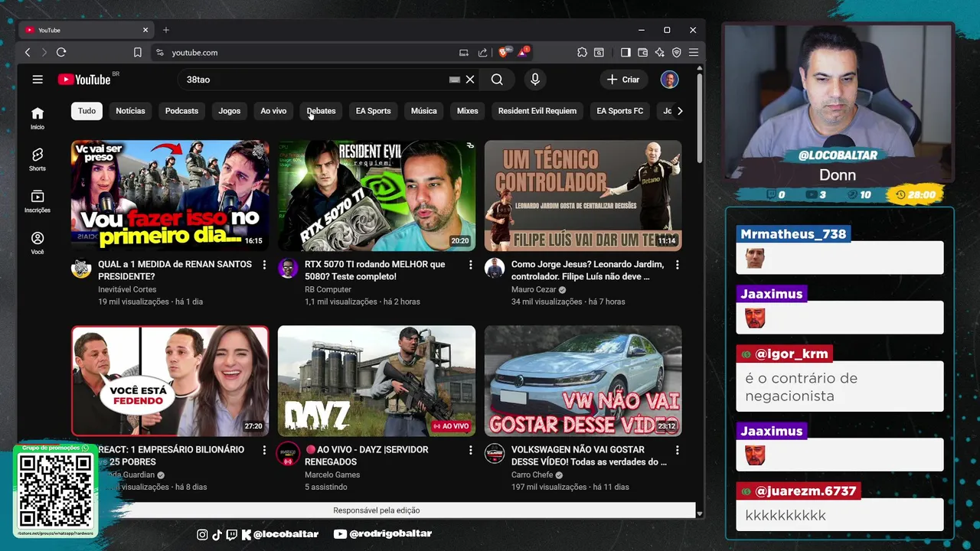Screen dimensions: 980x551
Task: Select the Podcasts filter chip
Action: 181,111
